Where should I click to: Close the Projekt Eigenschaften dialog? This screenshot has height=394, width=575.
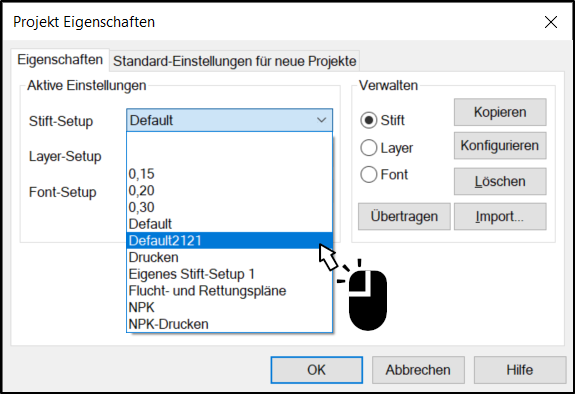[551, 22]
